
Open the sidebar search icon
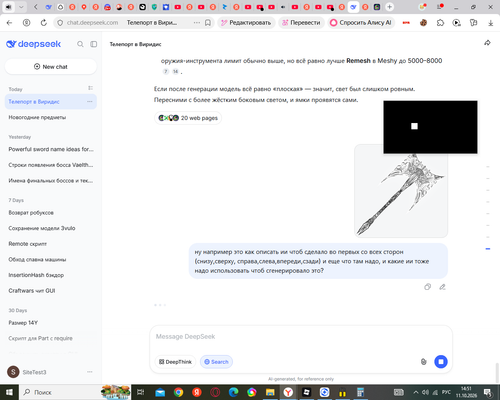tap(80, 44)
